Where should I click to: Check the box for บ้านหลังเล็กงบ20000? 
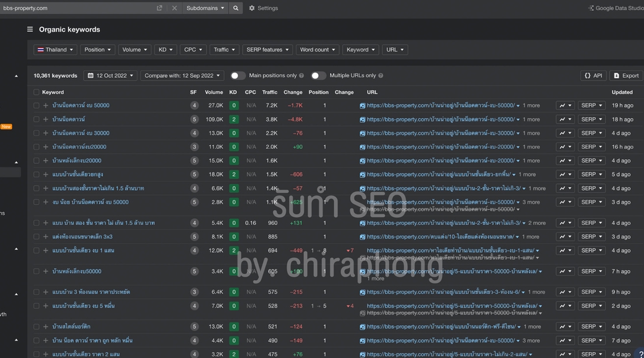coord(36,161)
